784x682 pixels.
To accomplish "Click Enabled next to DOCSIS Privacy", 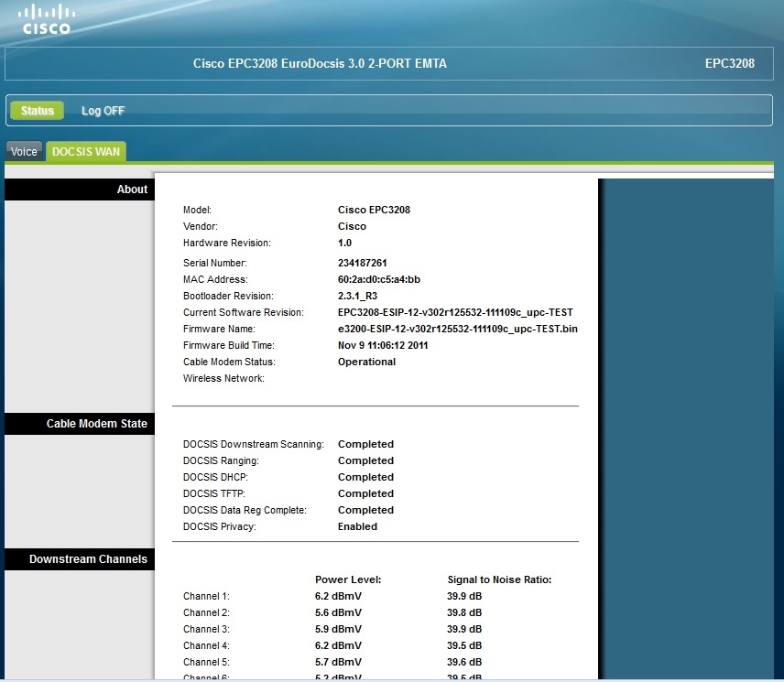I will point(357,526).
